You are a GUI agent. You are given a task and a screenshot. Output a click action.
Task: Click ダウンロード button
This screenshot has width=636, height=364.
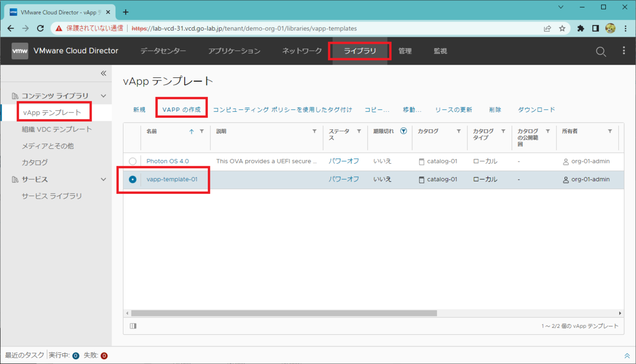click(536, 110)
